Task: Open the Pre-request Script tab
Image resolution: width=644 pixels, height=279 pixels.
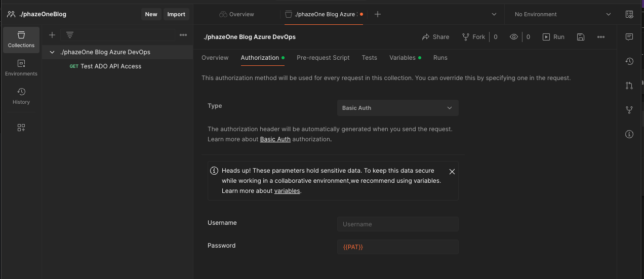Action: click(x=323, y=58)
